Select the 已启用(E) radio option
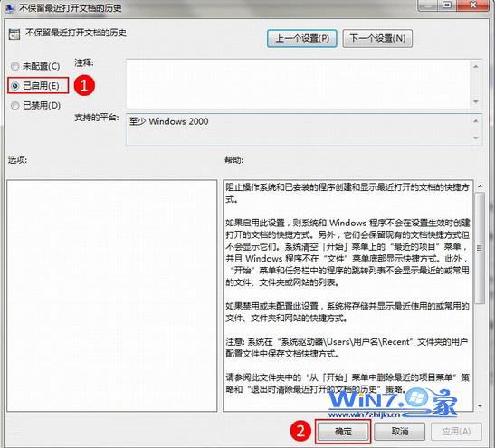The width and height of the screenshot is (495, 448). coord(35,86)
